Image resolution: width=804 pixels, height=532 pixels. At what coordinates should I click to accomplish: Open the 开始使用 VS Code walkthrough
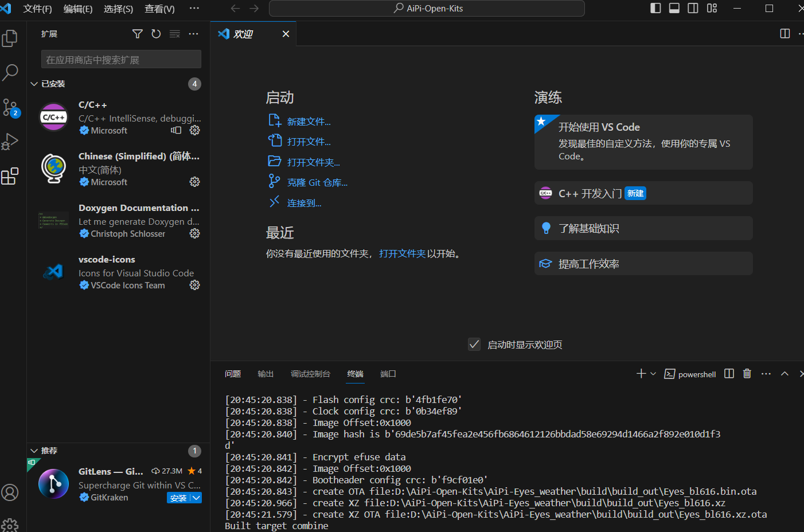pos(643,142)
